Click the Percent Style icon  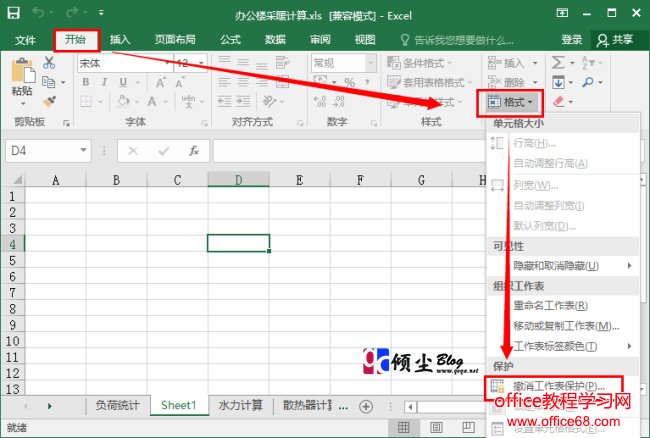coord(349,82)
